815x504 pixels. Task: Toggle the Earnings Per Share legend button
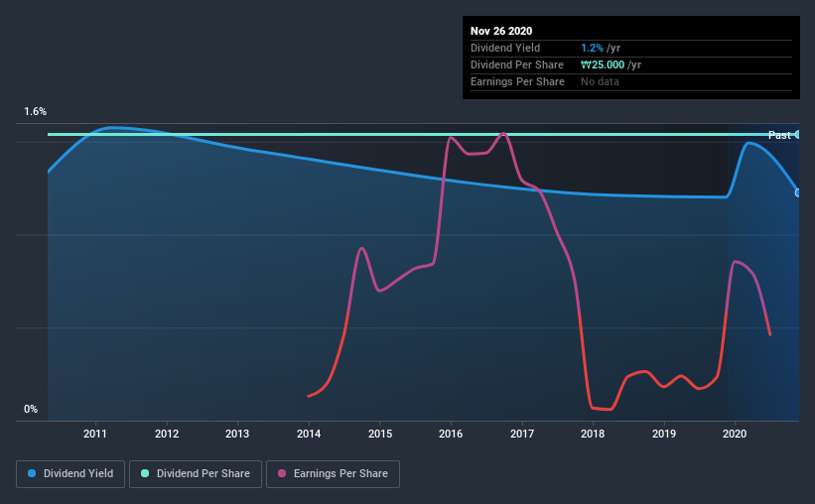tap(333, 474)
